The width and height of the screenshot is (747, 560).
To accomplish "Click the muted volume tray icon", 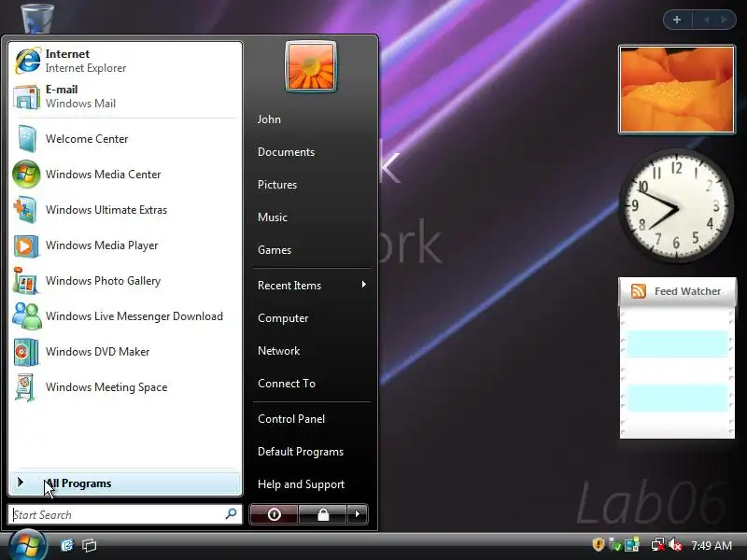I will pyautogui.click(x=675, y=544).
